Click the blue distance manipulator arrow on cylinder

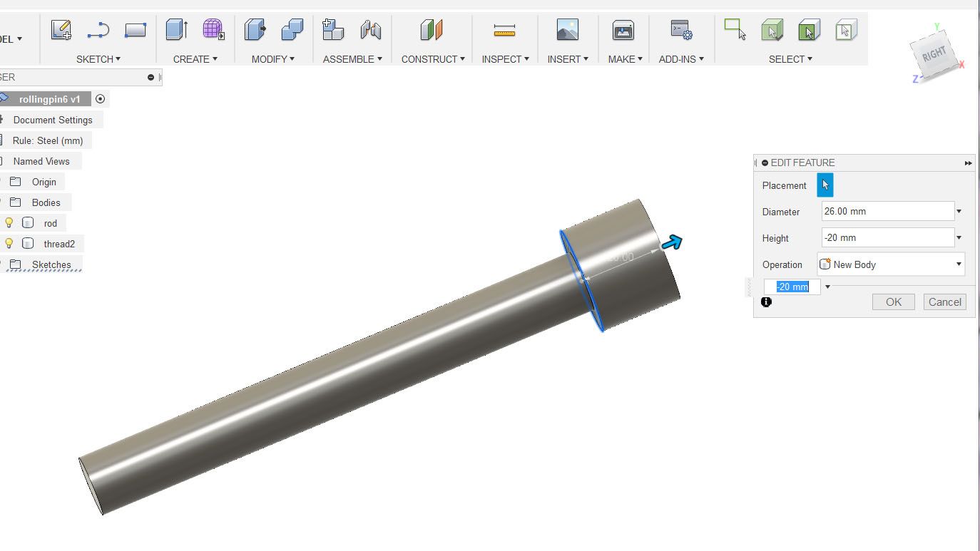point(672,243)
